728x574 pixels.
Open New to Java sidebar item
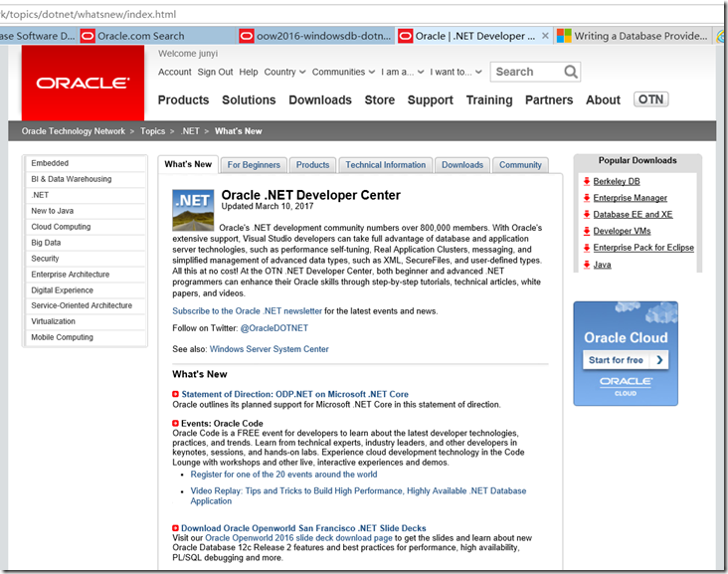click(85, 211)
